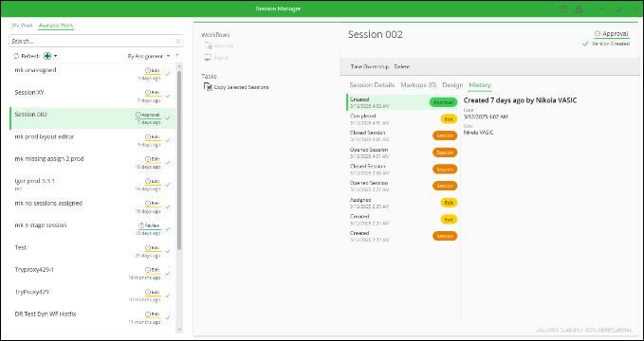Viewport: 644px width, 341px height.
Task: Click the Reject workflow icon
Action: 209,58
